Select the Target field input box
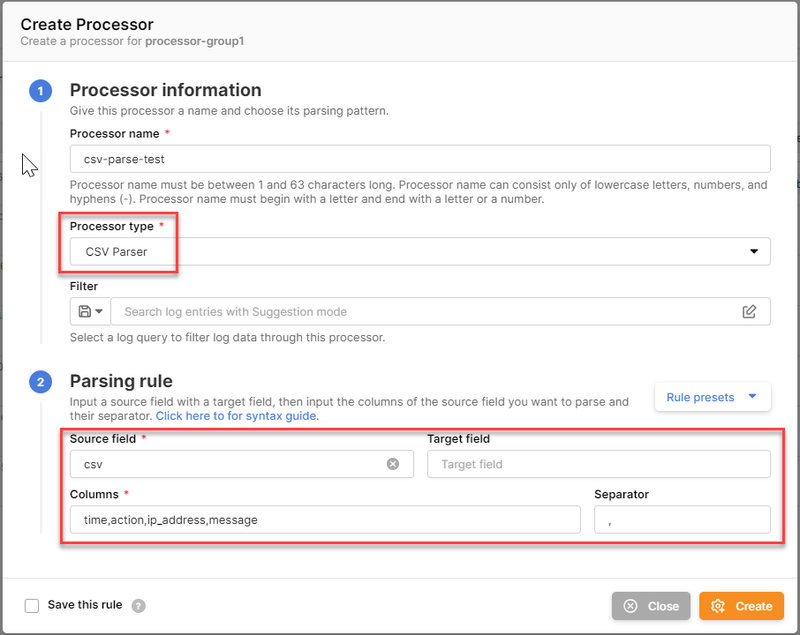 (x=598, y=464)
